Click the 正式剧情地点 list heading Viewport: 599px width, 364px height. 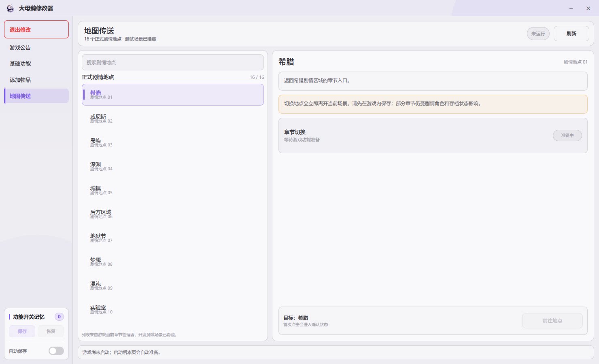(98, 77)
